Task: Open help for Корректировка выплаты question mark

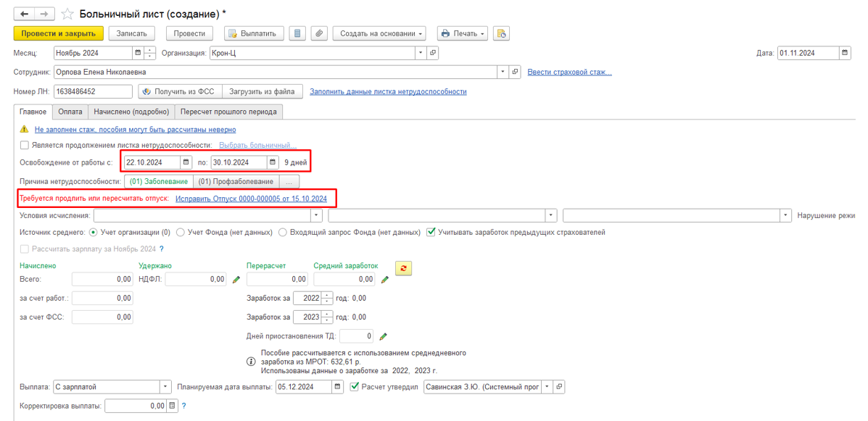Action: coord(183,406)
